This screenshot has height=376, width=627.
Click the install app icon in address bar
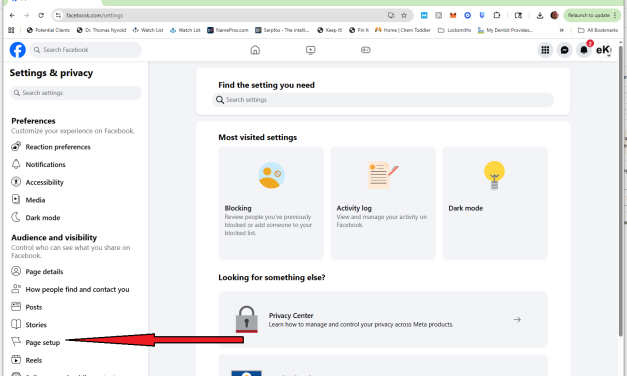[391, 15]
